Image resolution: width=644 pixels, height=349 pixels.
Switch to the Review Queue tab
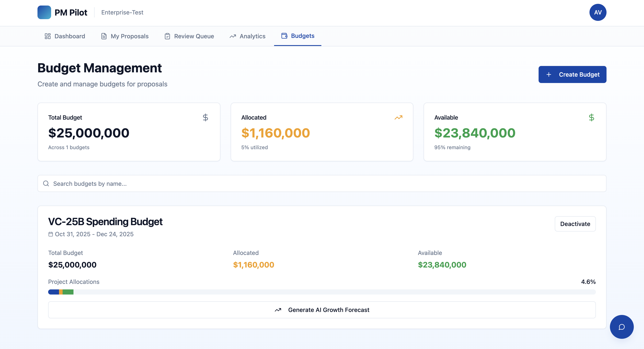[189, 36]
